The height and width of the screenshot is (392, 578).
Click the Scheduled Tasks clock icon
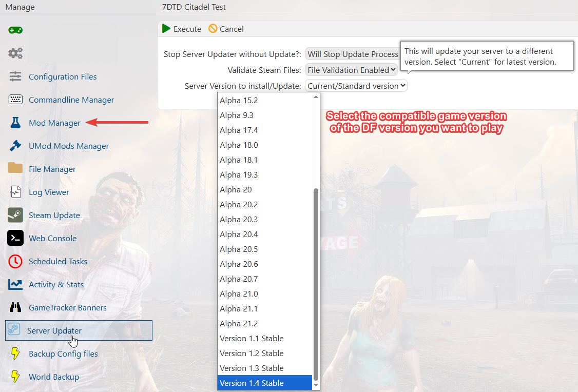point(15,261)
